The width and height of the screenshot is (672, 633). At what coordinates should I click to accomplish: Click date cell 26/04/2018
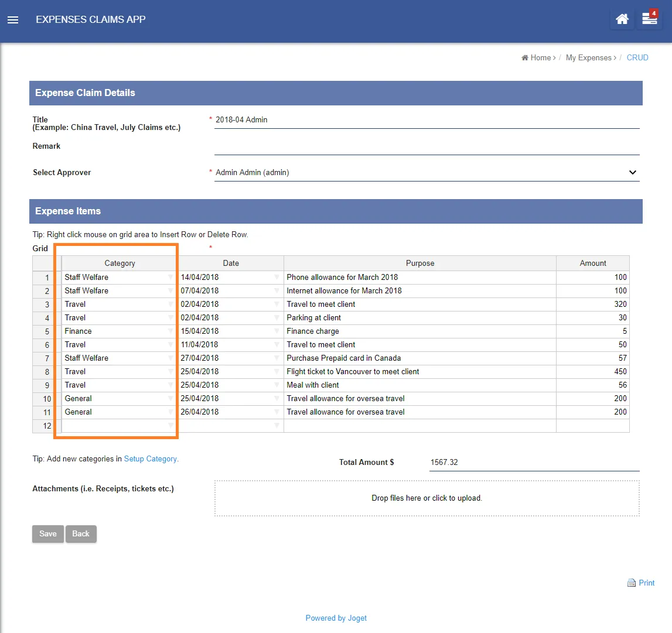pos(231,412)
